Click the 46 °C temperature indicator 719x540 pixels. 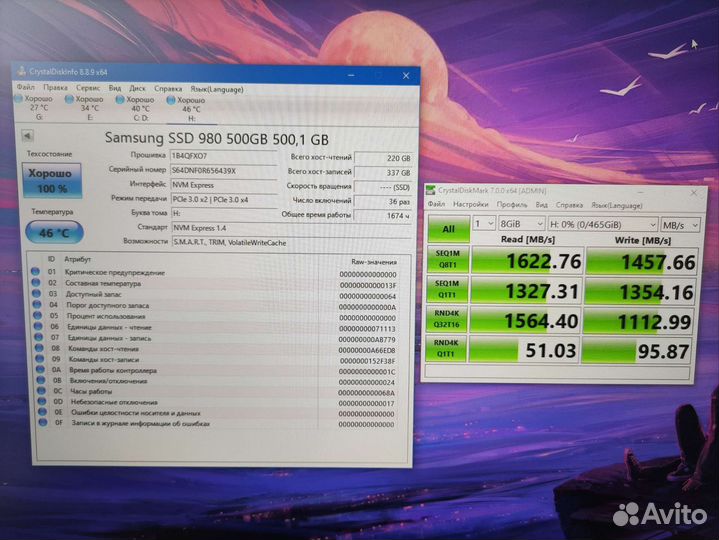55,233
